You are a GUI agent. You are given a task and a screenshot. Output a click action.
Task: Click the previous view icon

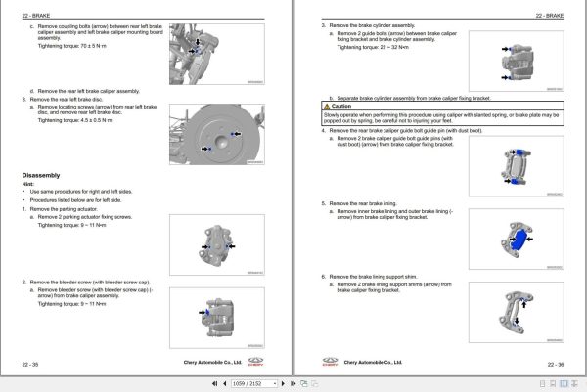(304, 383)
